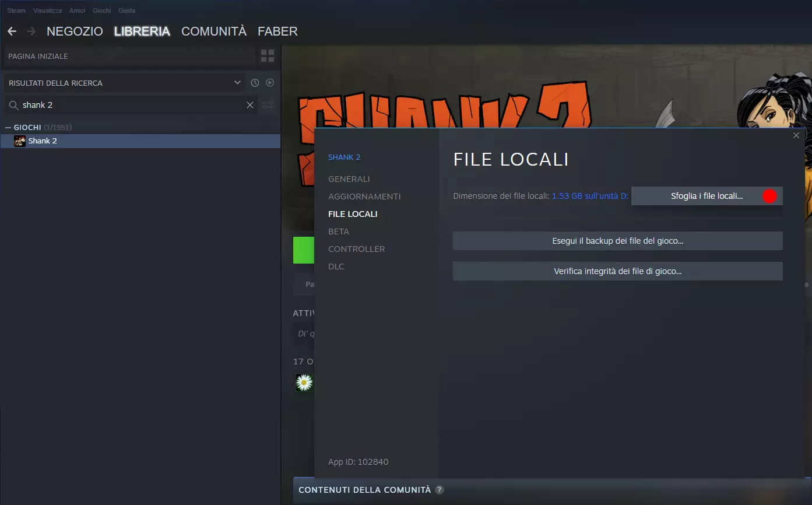Go to the Comunità section
812x505 pixels.
tap(214, 31)
